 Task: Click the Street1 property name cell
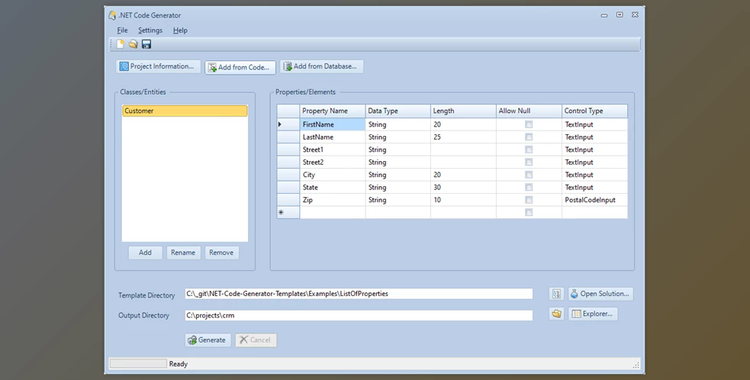(332, 150)
